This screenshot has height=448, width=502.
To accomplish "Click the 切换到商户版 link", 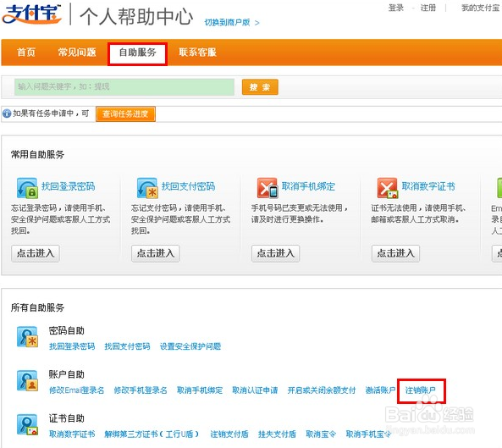I will [232, 22].
